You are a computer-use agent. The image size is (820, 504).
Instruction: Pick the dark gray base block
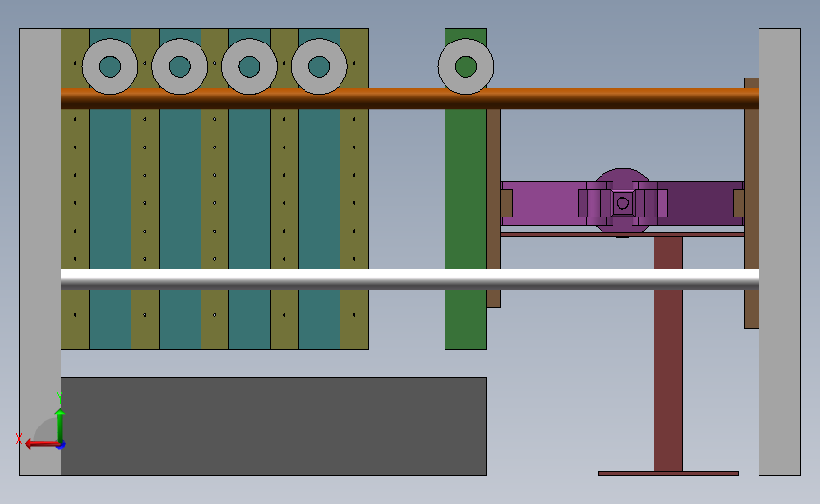coord(273,426)
